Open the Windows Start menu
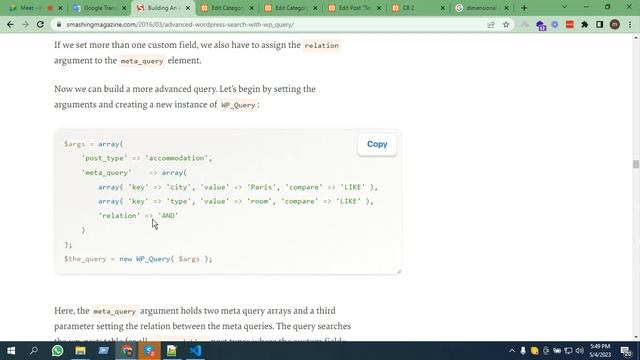 click(11, 351)
